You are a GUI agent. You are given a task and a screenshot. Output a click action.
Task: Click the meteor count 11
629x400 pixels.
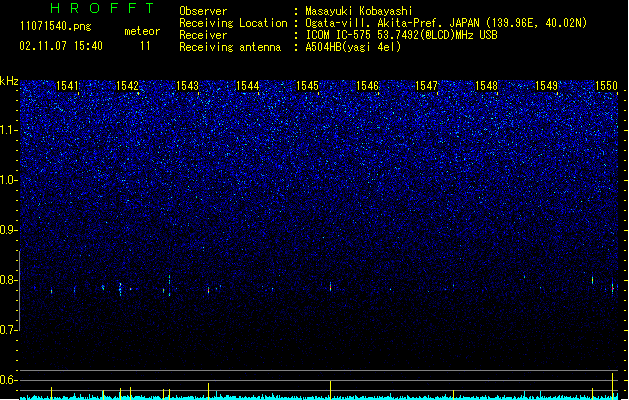tap(145, 46)
